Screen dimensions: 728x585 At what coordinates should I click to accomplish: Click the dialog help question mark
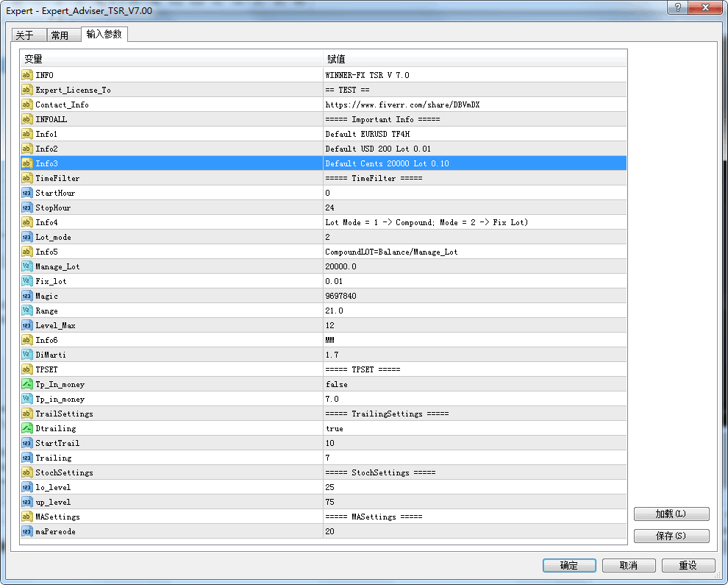pyautogui.click(x=677, y=8)
